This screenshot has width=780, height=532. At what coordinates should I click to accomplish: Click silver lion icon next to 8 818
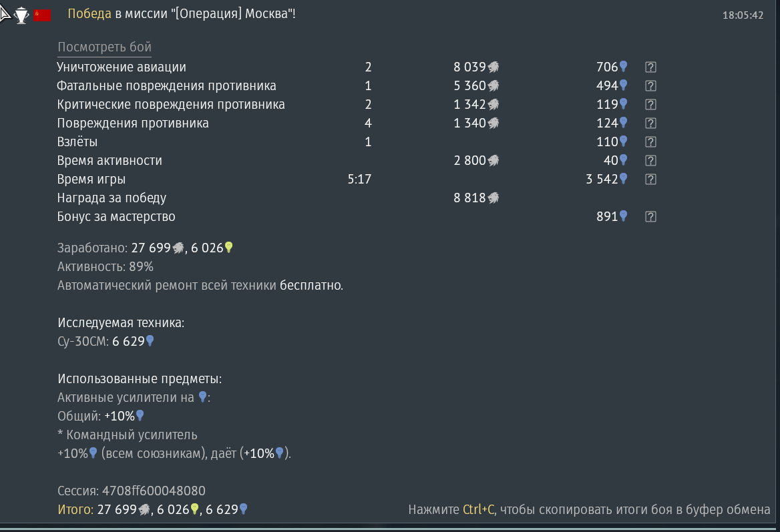click(x=494, y=198)
